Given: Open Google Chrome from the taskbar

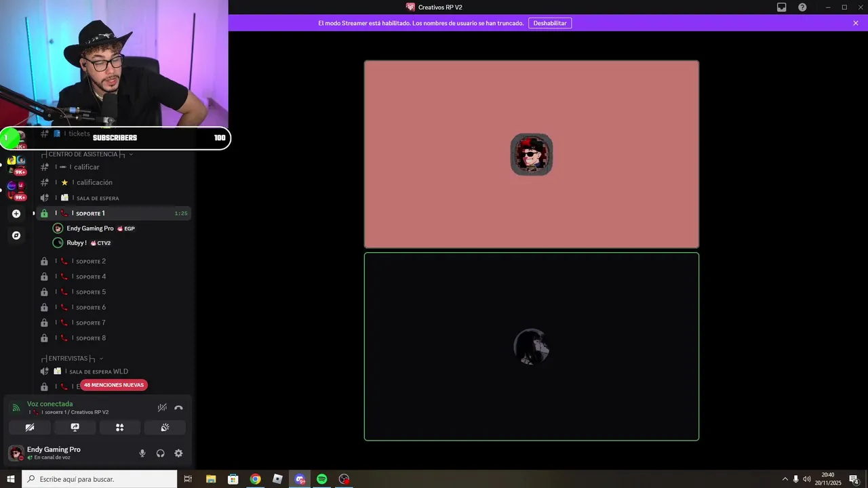Looking at the screenshot, I should pyautogui.click(x=255, y=479).
